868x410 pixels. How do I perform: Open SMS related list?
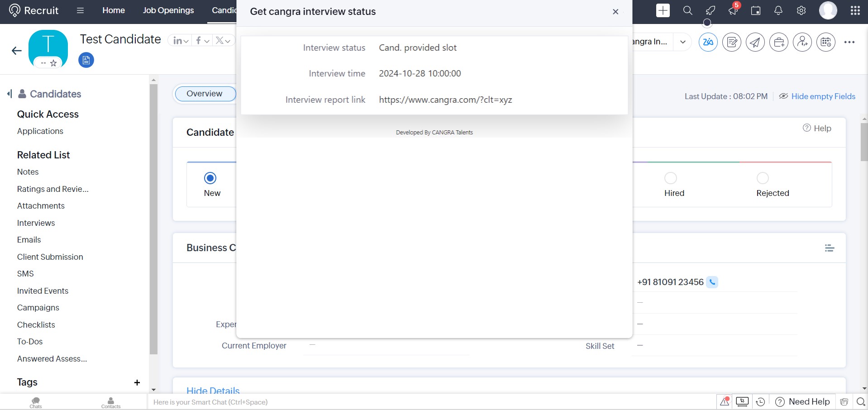click(25, 274)
